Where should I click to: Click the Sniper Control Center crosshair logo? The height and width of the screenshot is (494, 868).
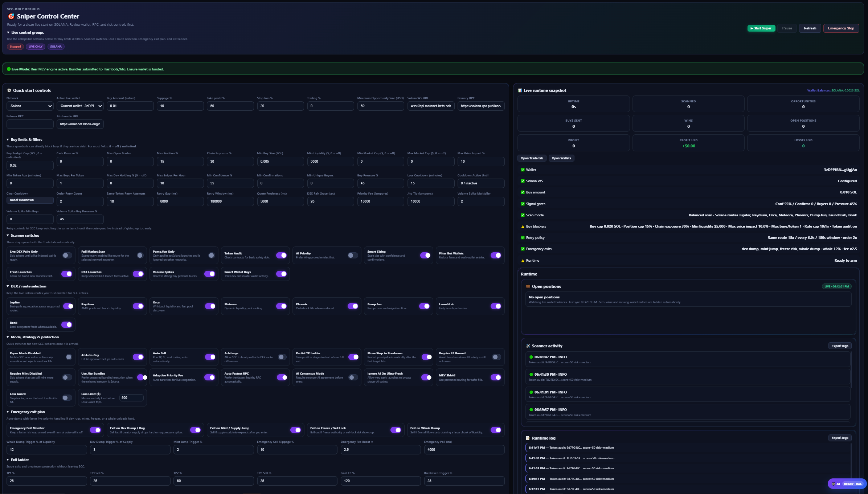click(11, 16)
